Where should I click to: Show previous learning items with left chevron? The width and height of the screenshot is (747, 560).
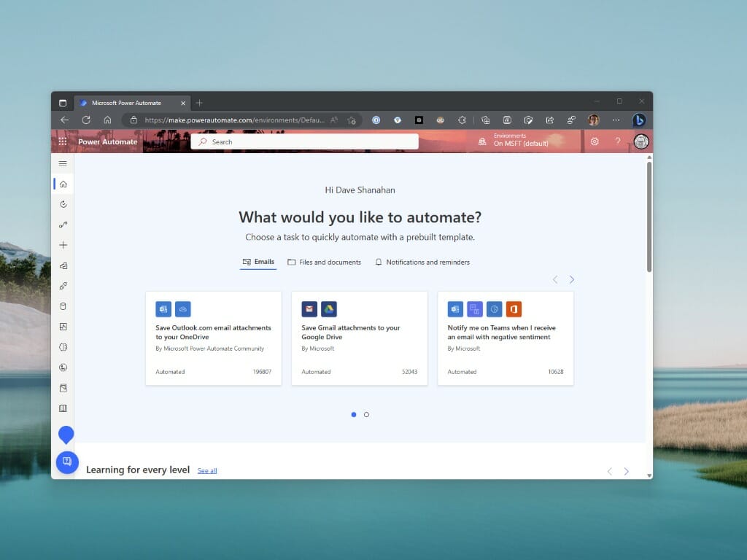610,472
